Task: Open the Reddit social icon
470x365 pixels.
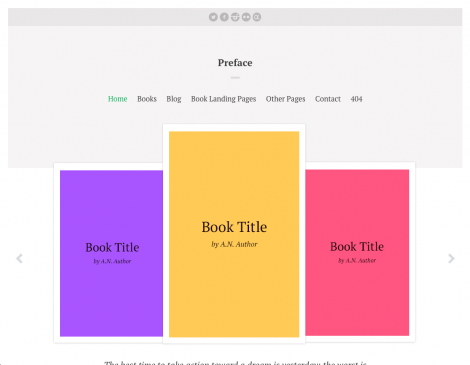Action: [235, 17]
